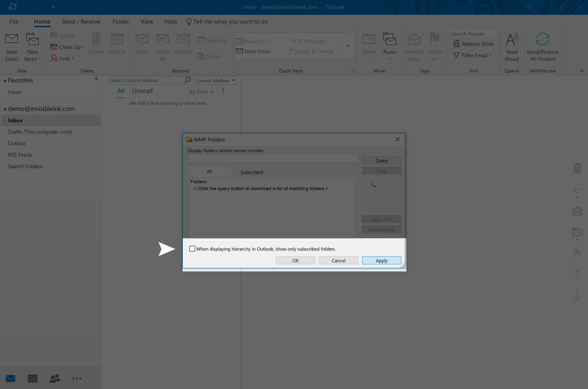Click the Ignore conversation icon
Viewport: 588px width, 389px height.
[54, 36]
